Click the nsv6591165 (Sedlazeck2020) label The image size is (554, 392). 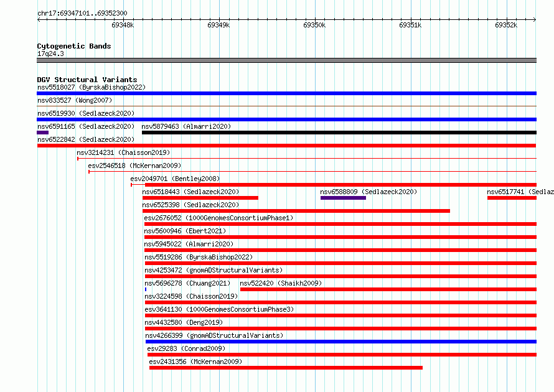[86, 126]
